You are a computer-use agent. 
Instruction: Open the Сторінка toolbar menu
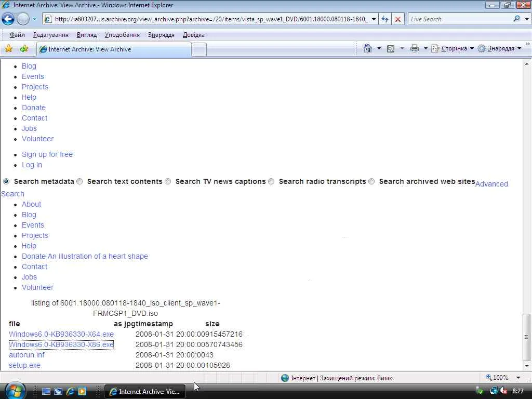453,48
